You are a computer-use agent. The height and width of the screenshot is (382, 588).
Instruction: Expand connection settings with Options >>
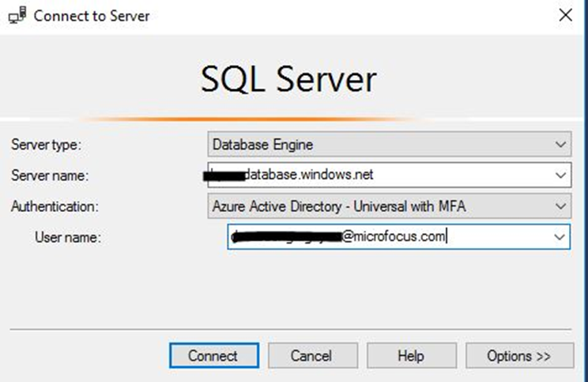518,356
